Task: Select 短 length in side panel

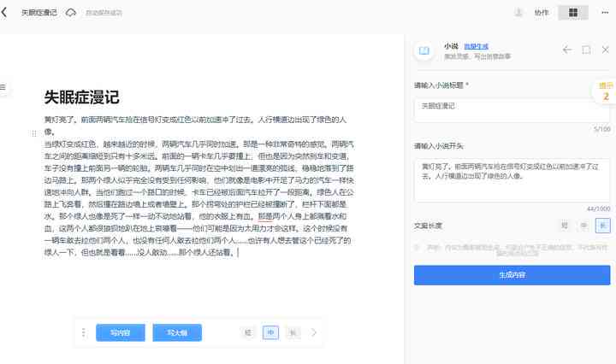Action: coord(565,226)
